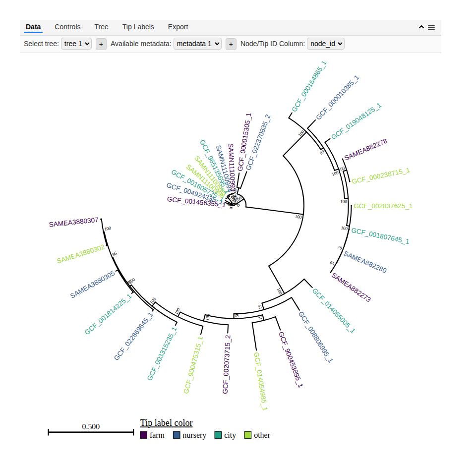The height and width of the screenshot is (461, 476).
Task: Select tip label GCF_002837625_1
Action: coord(382,206)
